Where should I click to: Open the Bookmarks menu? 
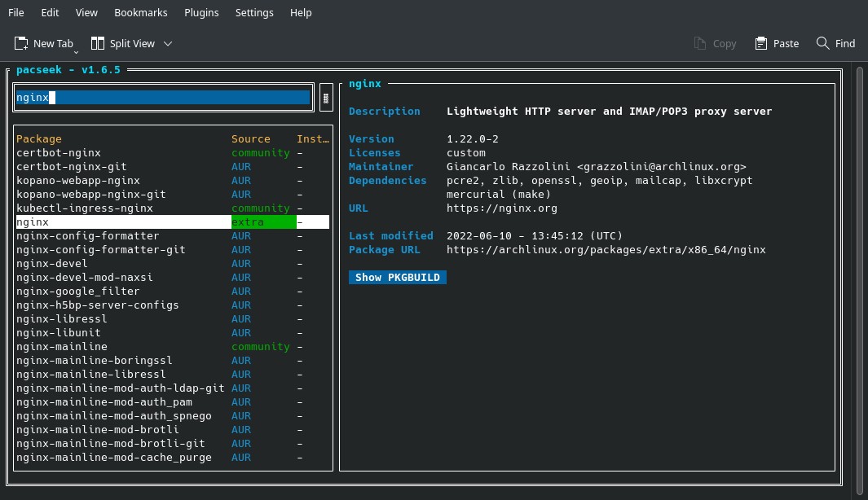coord(141,13)
